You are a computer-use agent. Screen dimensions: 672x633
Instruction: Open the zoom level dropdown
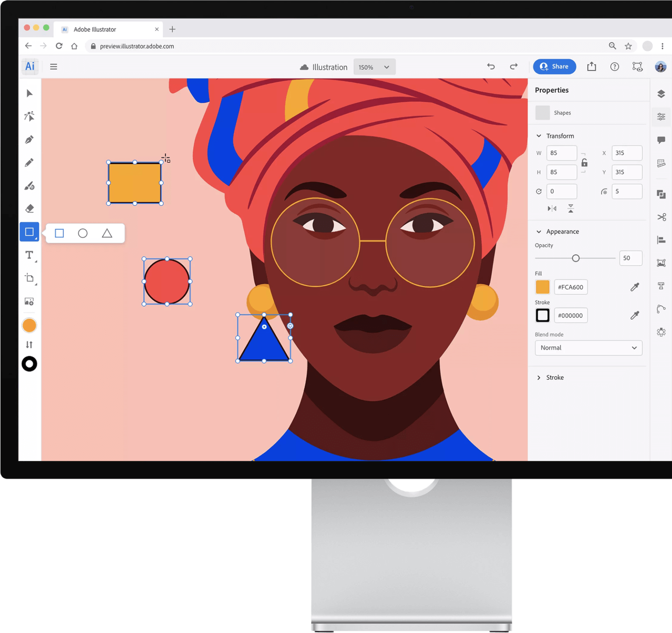(374, 66)
